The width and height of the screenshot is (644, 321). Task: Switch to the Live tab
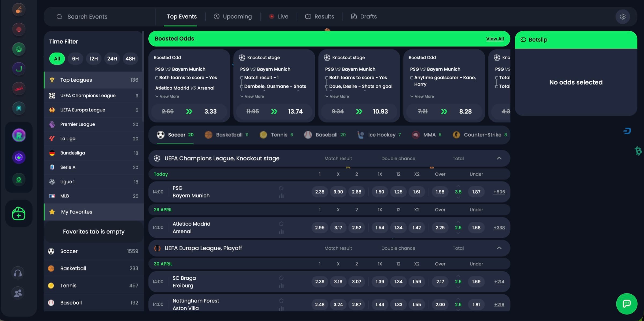pyautogui.click(x=279, y=17)
